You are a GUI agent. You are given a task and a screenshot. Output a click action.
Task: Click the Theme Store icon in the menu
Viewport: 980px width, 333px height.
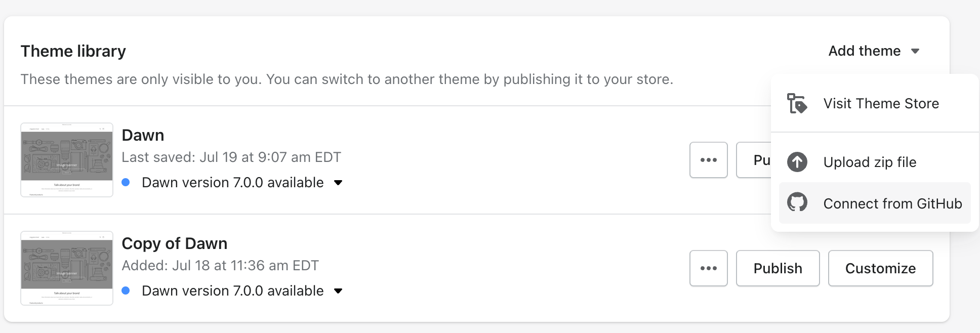point(797,103)
